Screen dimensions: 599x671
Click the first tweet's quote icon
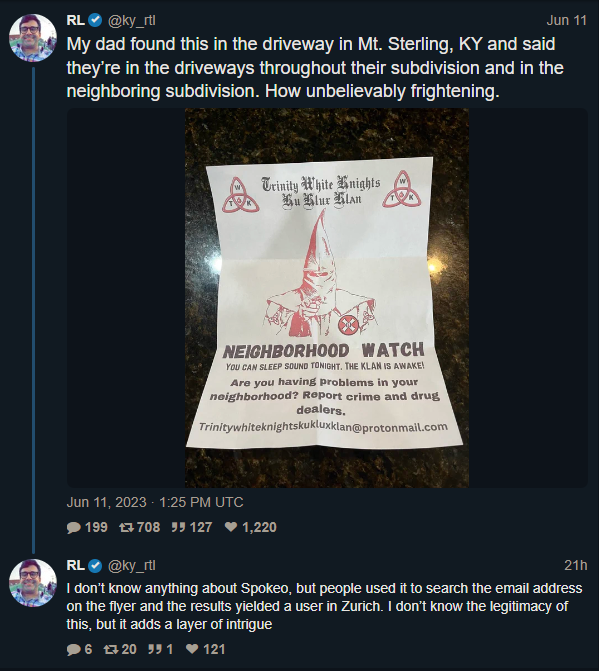coord(178,527)
